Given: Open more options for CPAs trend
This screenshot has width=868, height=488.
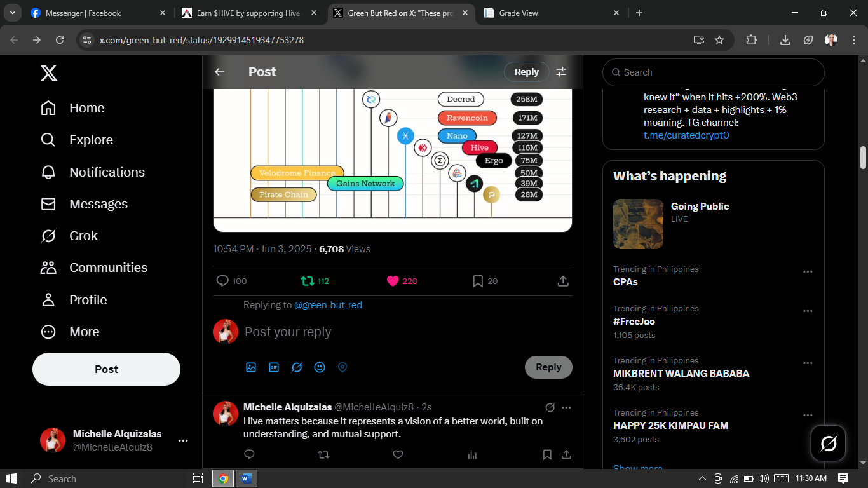Looking at the screenshot, I should pos(808,271).
